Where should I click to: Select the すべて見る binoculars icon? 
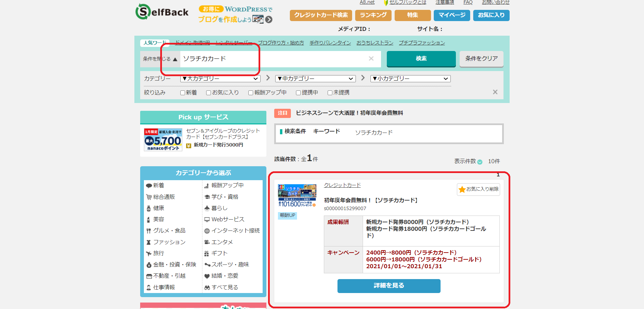point(207,288)
